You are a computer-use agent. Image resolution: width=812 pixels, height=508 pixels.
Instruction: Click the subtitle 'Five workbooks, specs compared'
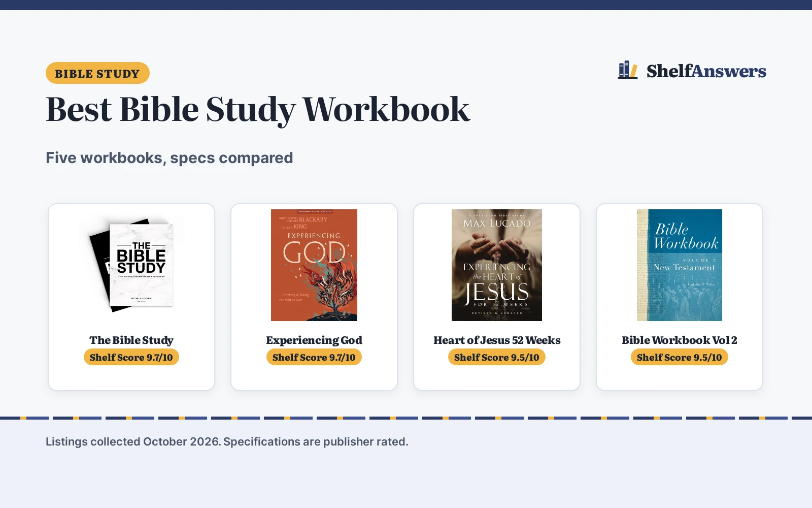click(x=170, y=158)
